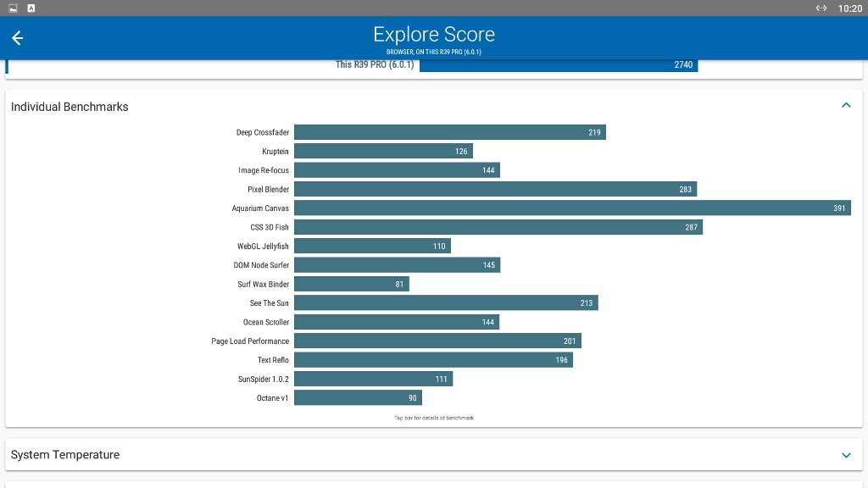Collapse the Individual Benchmarks section chevron
Image resolution: width=868 pixels, height=488 pixels.
click(846, 105)
